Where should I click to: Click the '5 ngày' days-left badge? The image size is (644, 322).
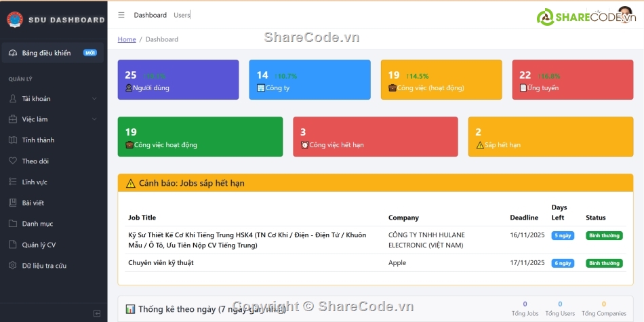coord(563,236)
